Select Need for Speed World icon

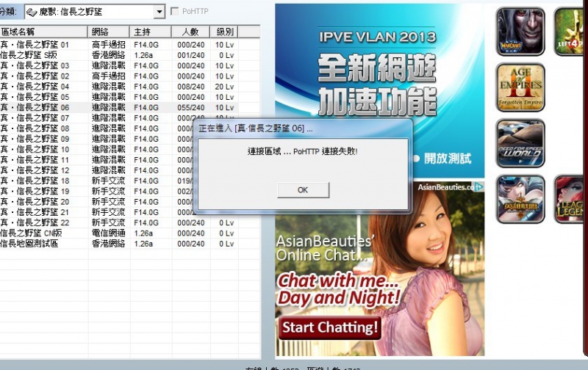coord(520,143)
